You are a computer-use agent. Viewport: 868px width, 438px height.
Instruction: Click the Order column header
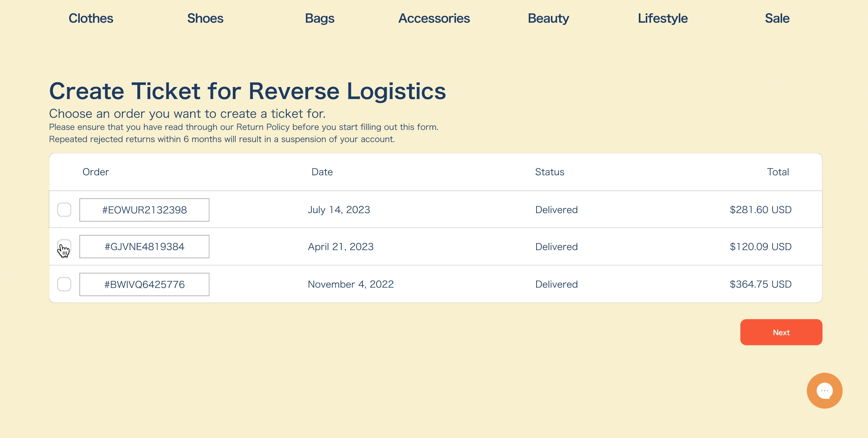95,172
